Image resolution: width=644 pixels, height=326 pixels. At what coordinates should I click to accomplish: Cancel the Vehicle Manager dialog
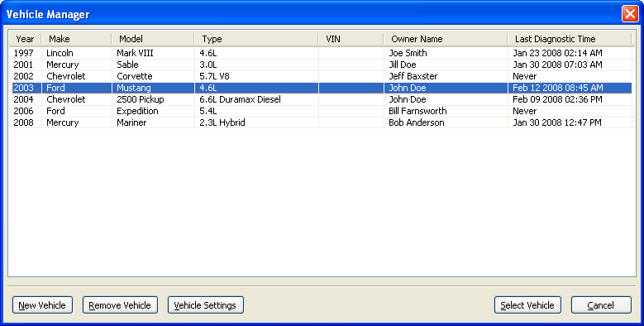(x=601, y=305)
